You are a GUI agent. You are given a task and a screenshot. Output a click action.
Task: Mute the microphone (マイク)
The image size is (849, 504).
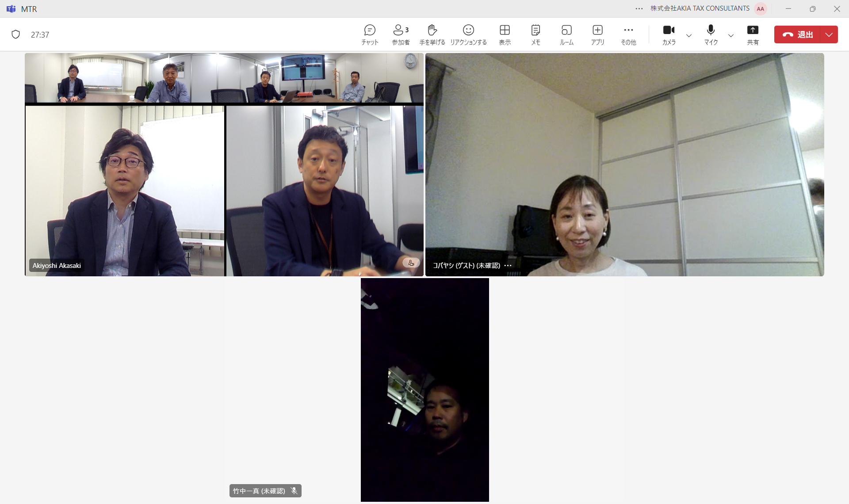[x=711, y=35]
